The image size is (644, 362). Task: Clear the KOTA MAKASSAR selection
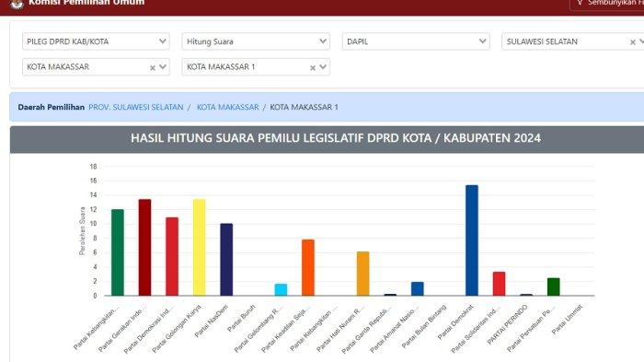tap(153, 68)
